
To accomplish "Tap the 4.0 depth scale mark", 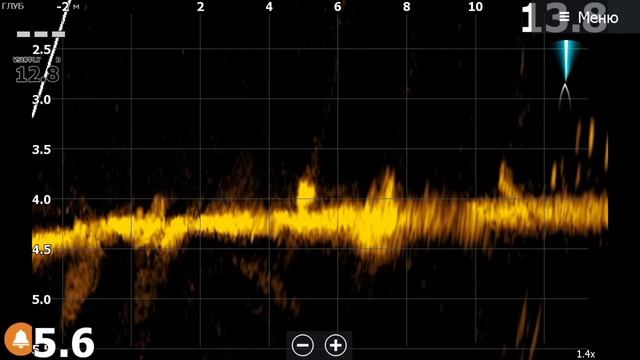I will (41, 200).
